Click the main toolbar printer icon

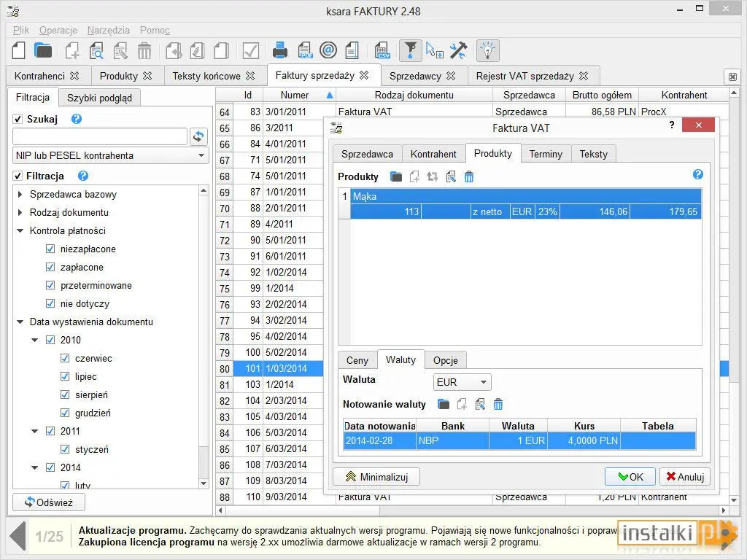(279, 50)
